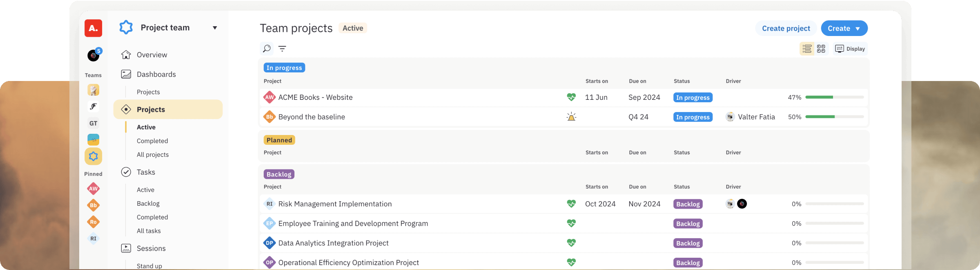Click OP icon of Operational Efficiency project

269,262
